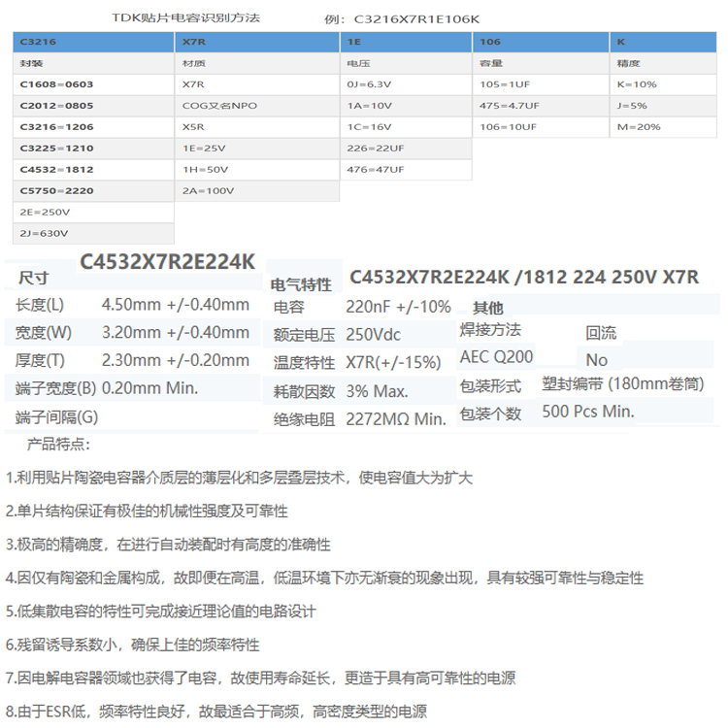
Task: Select the C2012=0805 package cell
Action: coord(93,106)
